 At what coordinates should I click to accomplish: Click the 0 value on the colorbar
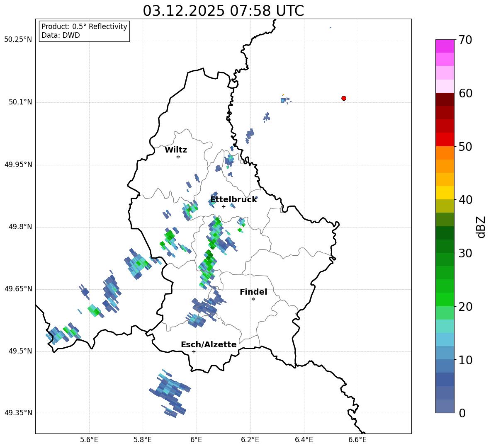[x=462, y=413]
